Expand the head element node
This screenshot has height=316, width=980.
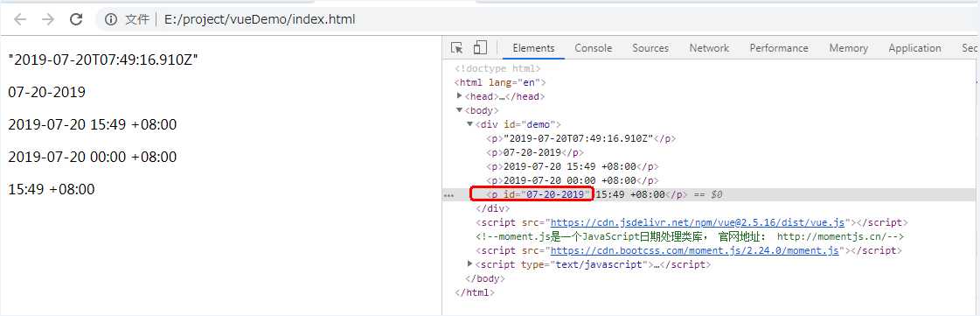459,96
